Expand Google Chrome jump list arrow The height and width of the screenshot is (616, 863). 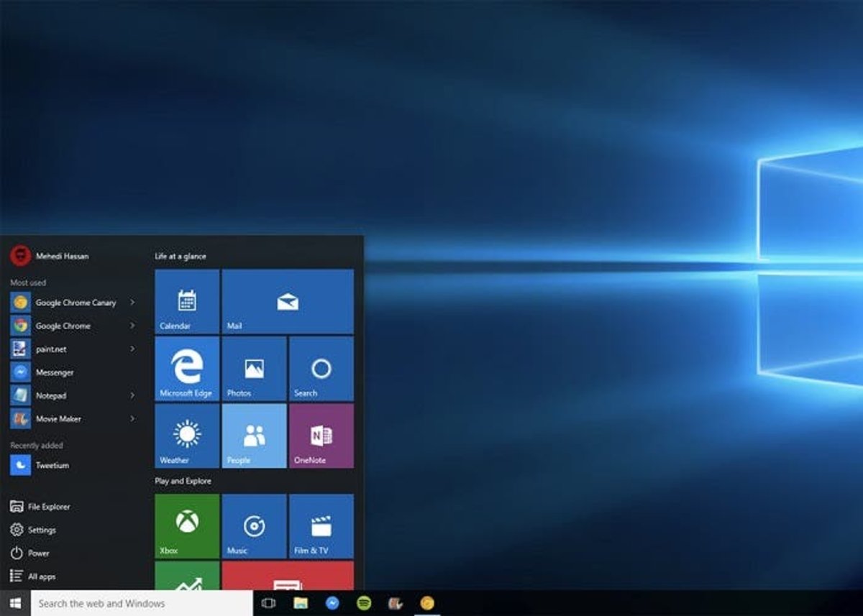(132, 326)
